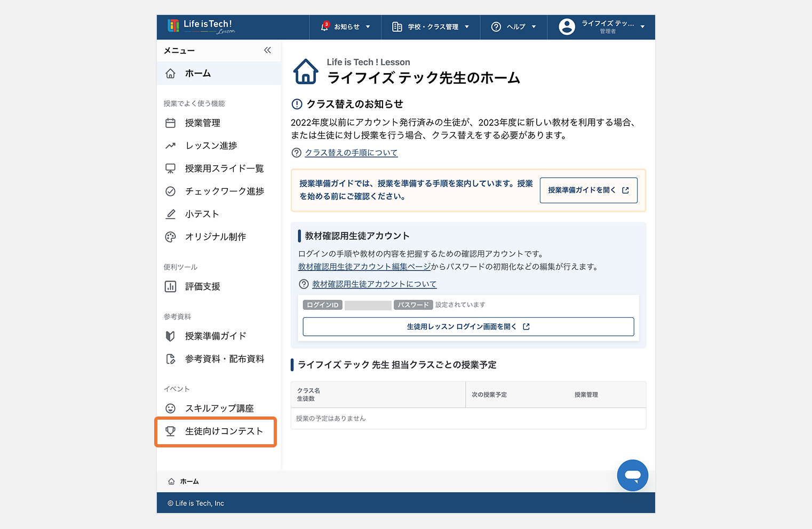Click the クラス替えのお知らせ heading

(x=355, y=104)
